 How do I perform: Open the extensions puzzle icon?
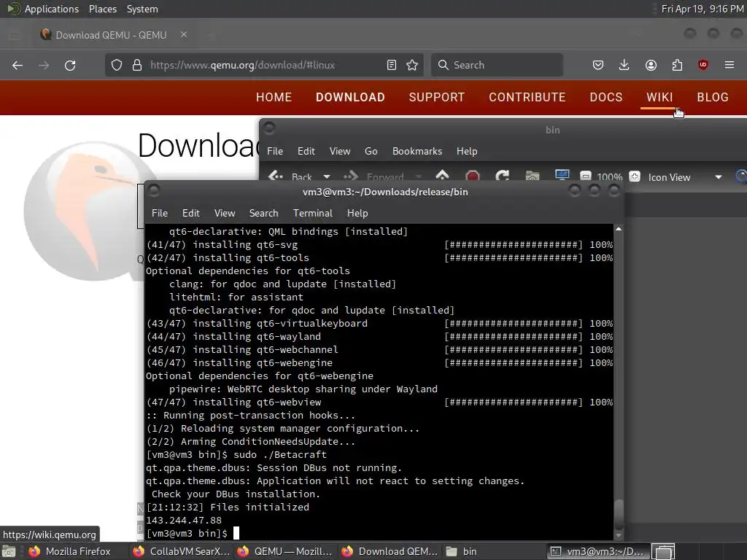tap(677, 65)
